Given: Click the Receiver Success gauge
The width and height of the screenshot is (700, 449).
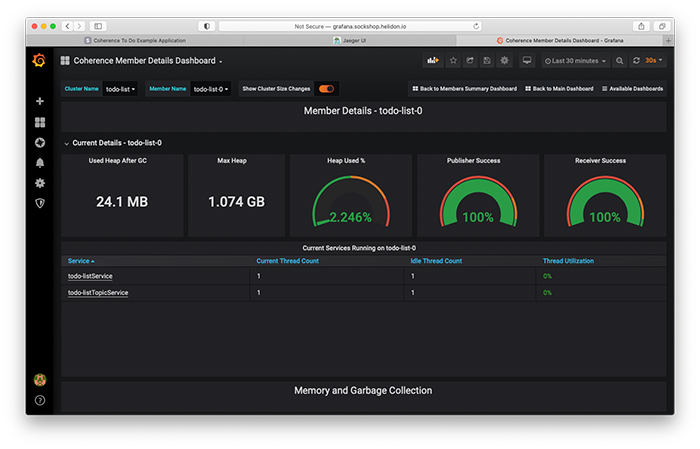Looking at the screenshot, I should [605, 201].
